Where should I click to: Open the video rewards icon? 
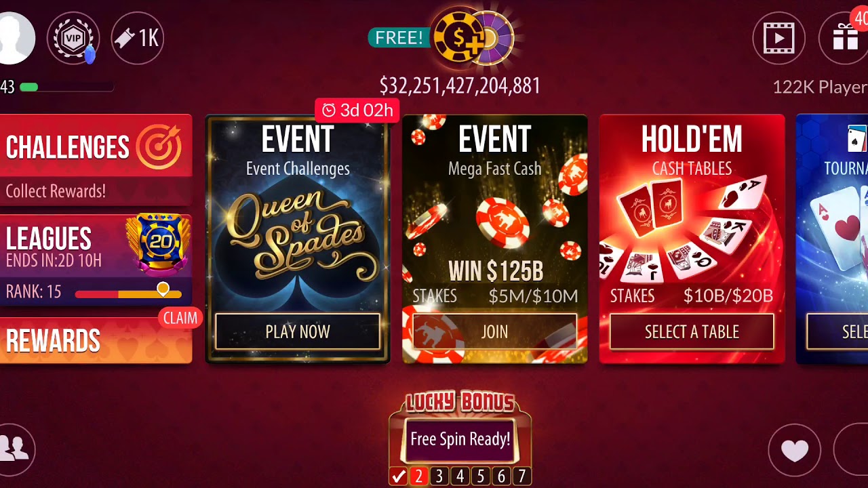point(779,38)
